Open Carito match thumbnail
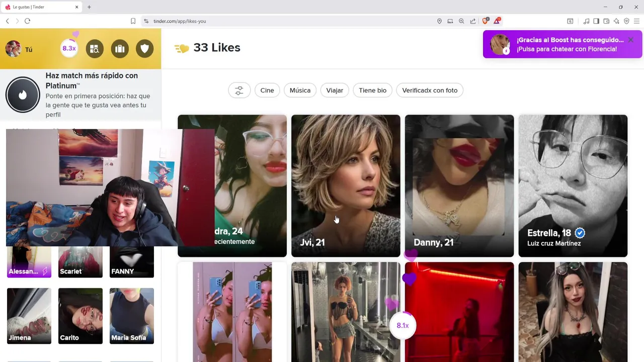644x362 pixels. click(x=80, y=316)
